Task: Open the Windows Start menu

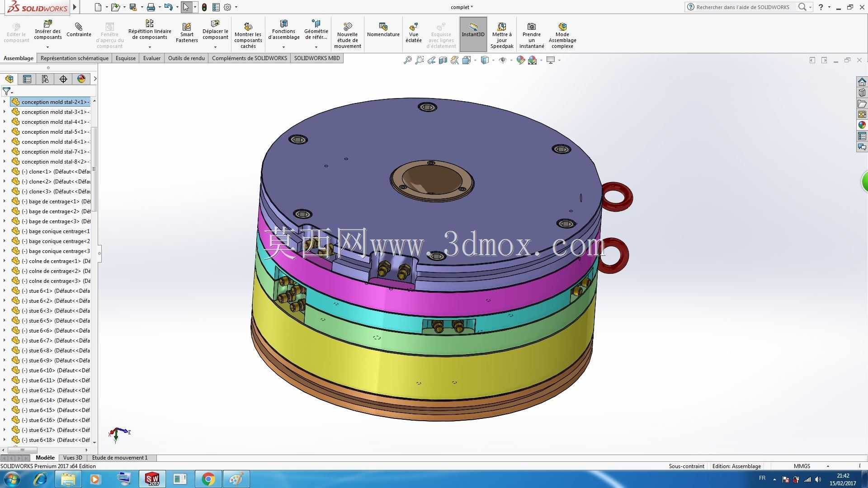Action: 12,479
